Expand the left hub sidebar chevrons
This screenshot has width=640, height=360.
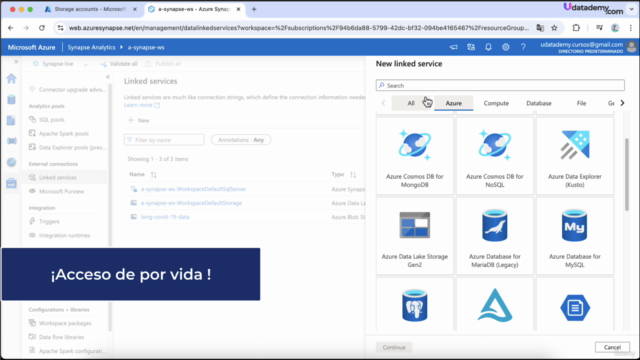pos(16,62)
